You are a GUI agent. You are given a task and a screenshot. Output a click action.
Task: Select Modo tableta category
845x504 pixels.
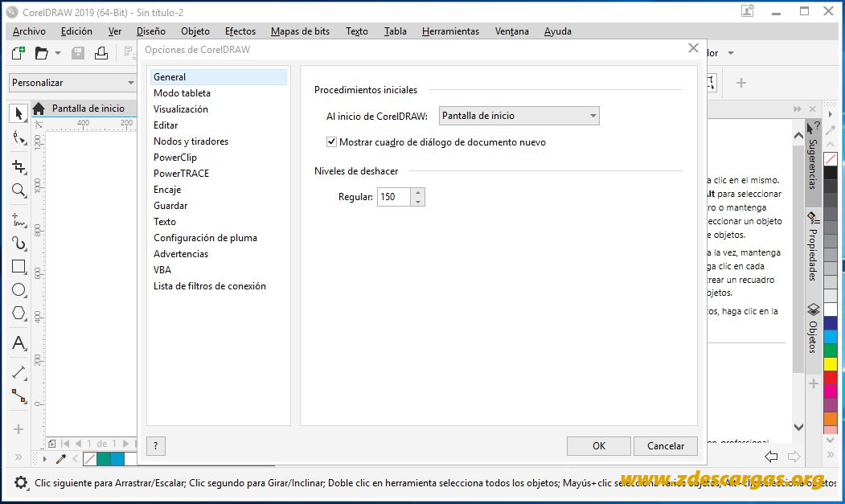(x=183, y=93)
